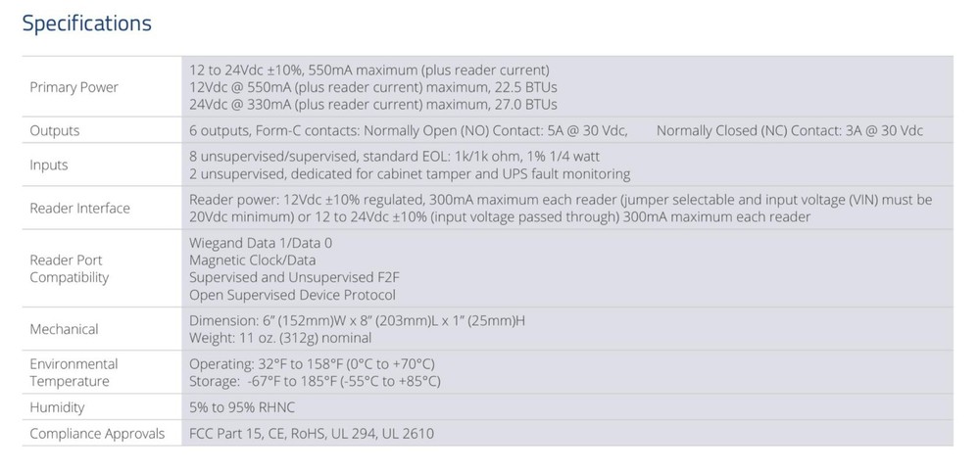This screenshot has width=980, height=473.
Task: Select the Environmental Temperature label
Action: pos(73,372)
